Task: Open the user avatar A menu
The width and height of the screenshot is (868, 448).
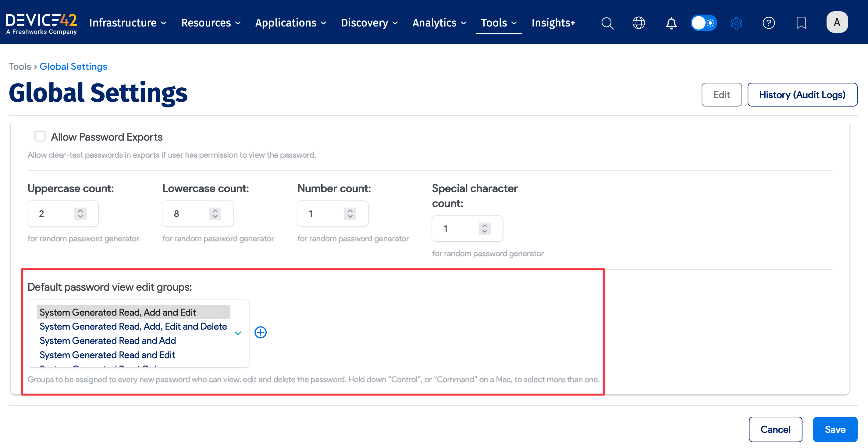Action: [x=837, y=22]
